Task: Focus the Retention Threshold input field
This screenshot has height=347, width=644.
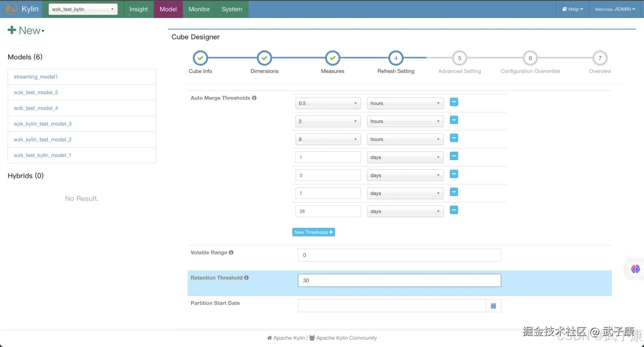Action: coord(399,281)
